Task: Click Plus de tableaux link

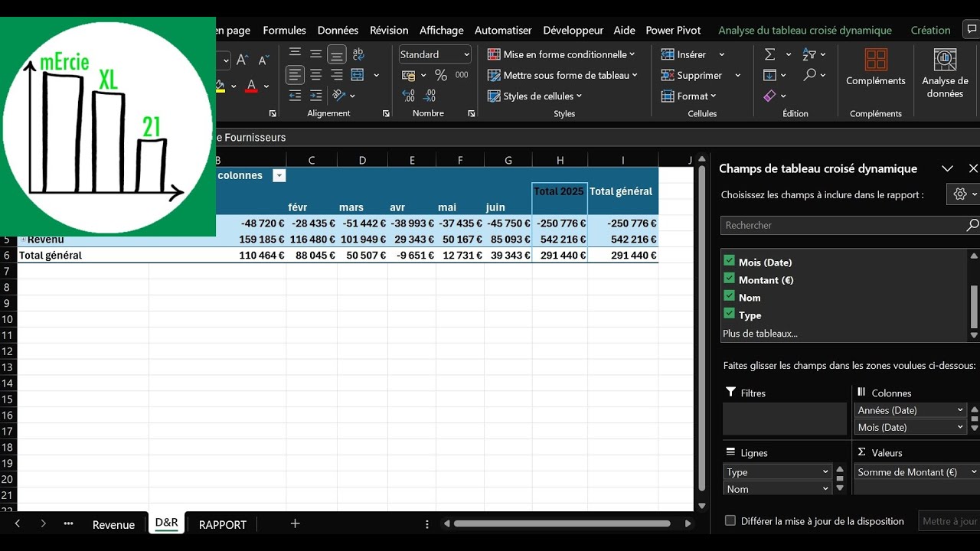Action: click(760, 333)
